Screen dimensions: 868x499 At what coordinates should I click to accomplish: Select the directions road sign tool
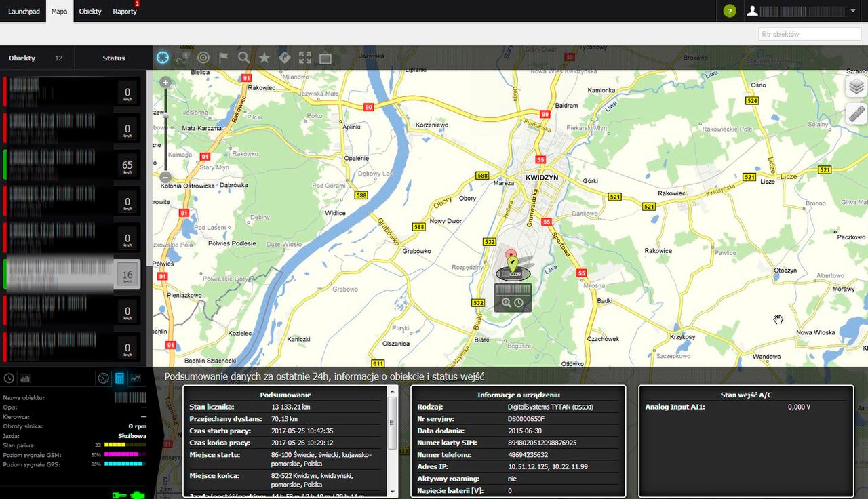(x=285, y=58)
